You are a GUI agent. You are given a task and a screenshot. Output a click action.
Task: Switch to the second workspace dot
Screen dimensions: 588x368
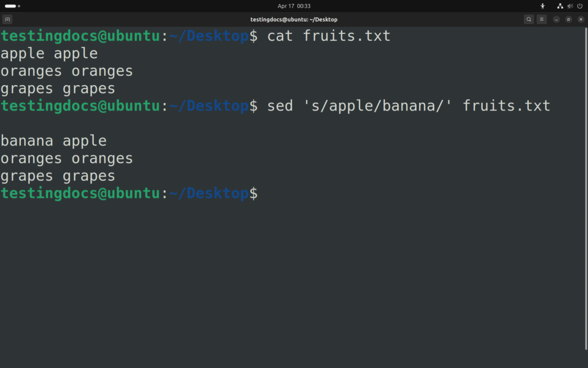coord(19,6)
